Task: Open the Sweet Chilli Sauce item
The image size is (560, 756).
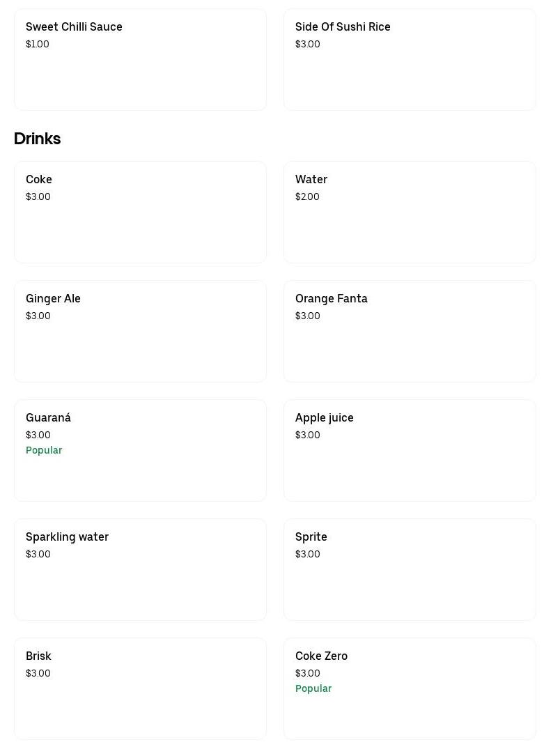Action: coord(140,59)
